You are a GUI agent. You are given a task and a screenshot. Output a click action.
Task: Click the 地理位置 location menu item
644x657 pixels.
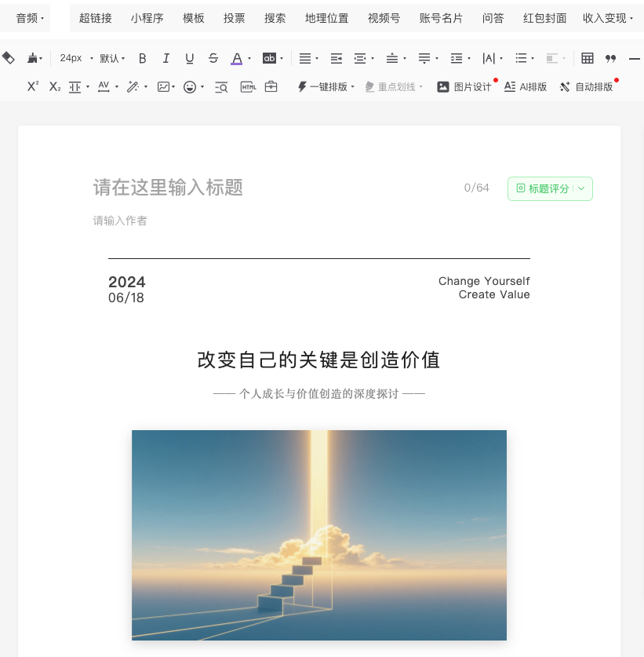pyautogui.click(x=326, y=18)
